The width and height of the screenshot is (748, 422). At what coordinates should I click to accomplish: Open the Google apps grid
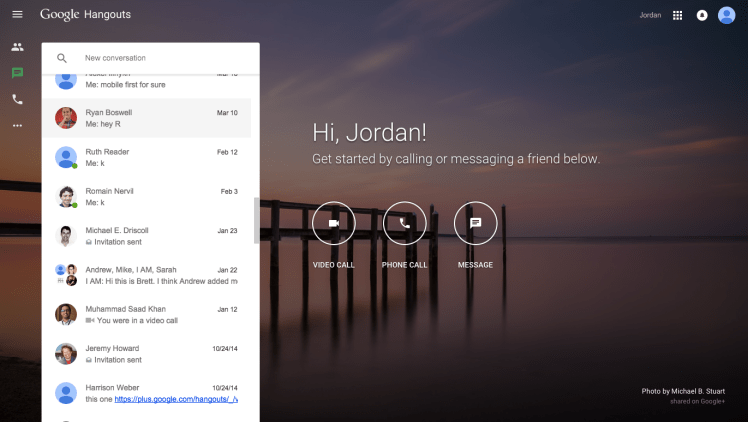click(x=677, y=15)
